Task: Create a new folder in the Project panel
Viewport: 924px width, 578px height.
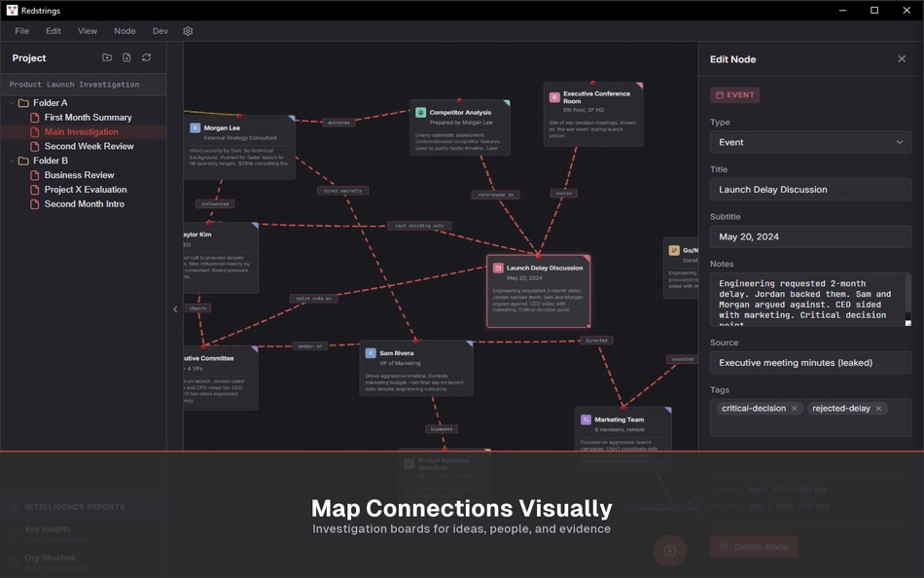Action: tap(107, 57)
